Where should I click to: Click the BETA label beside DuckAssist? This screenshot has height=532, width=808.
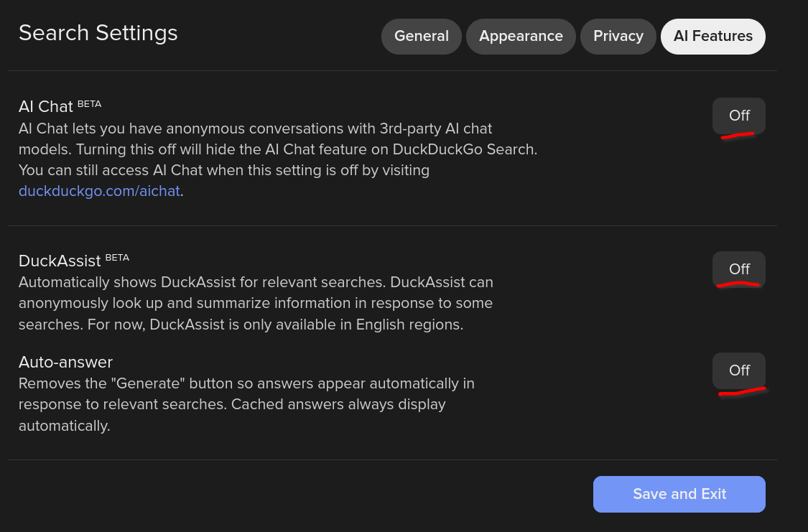117,258
